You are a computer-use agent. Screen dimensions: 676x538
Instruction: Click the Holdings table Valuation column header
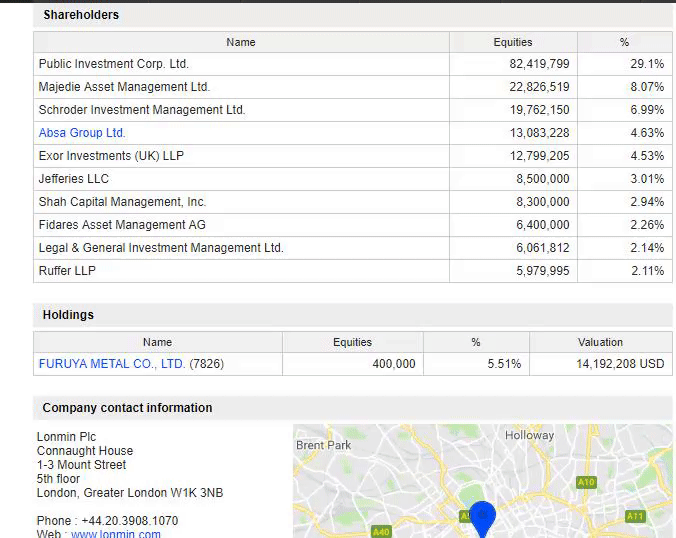601,342
